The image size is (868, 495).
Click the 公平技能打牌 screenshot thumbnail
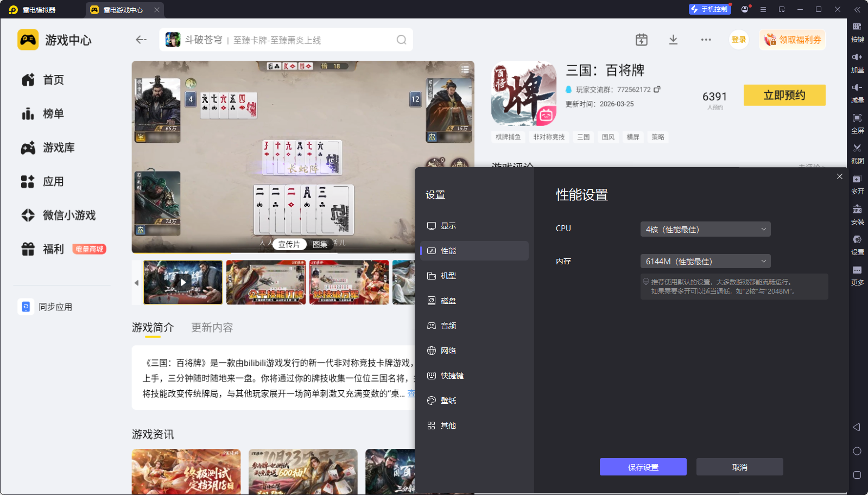click(x=266, y=282)
